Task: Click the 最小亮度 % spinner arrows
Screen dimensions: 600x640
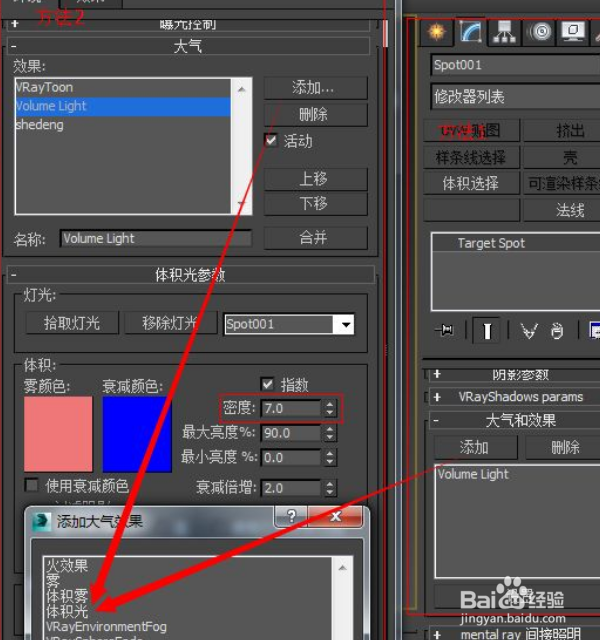Action: coord(330,458)
